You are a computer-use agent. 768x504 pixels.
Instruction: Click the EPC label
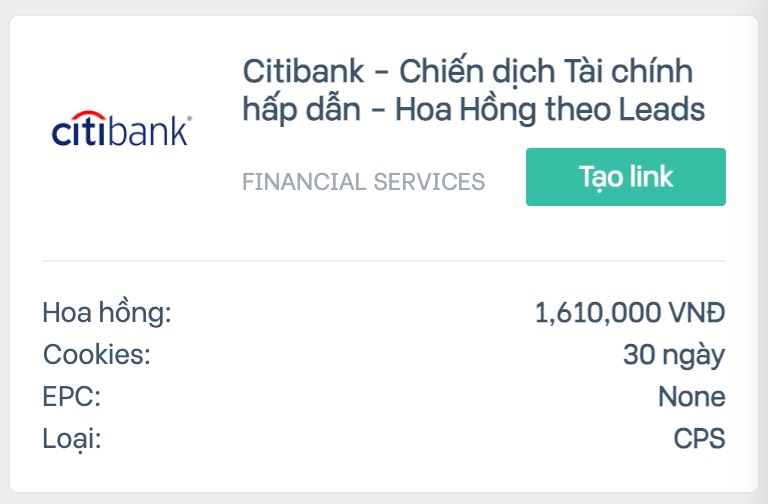click(72, 396)
